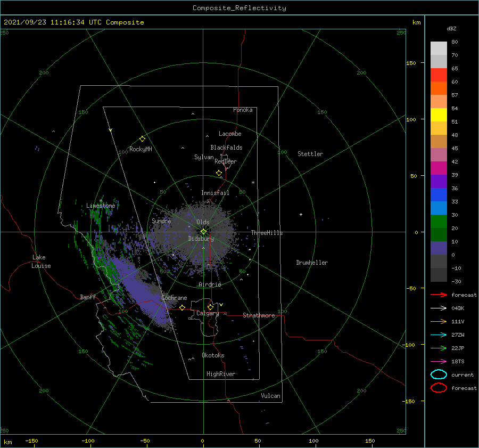This screenshot has width=479, height=448.
Task: Click the orange 111V arrow in legend
Action: pyautogui.click(x=439, y=321)
